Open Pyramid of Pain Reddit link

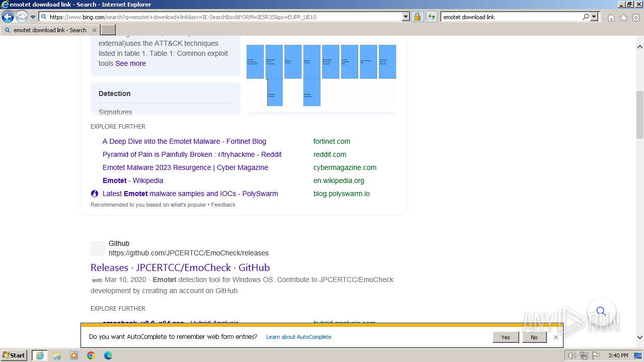pos(192,154)
